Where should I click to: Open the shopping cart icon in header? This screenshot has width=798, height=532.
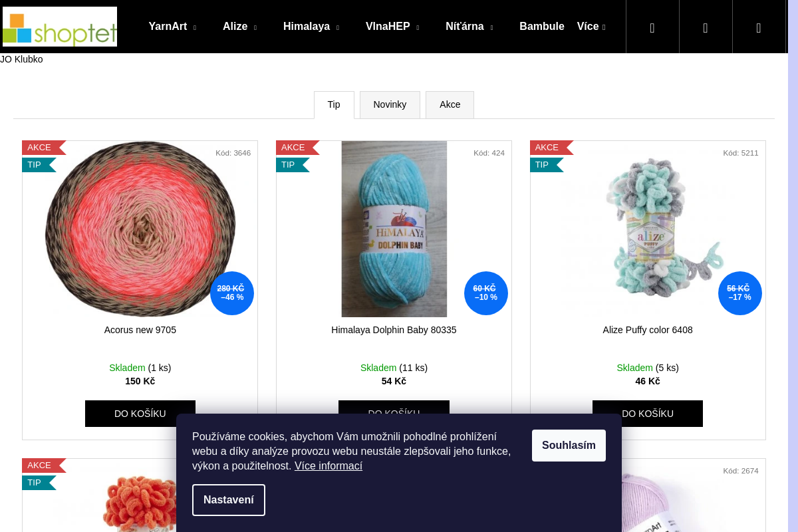pos(759,27)
